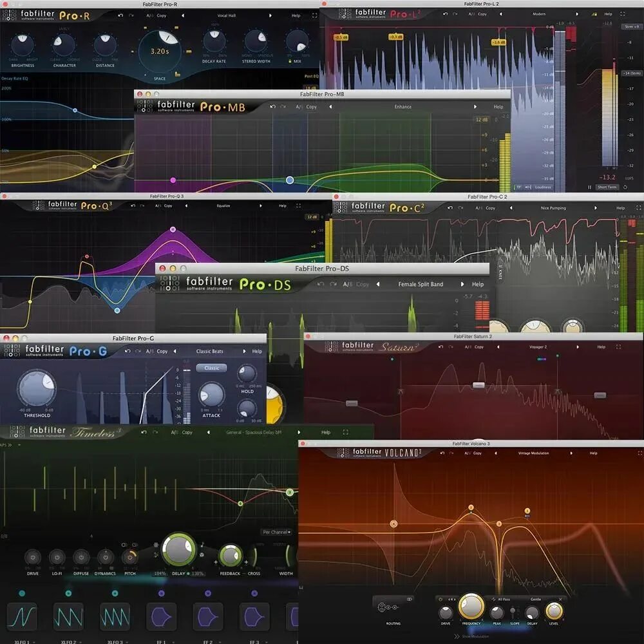
Task: Switch A/B state in Pro-DS
Action: click(348, 284)
